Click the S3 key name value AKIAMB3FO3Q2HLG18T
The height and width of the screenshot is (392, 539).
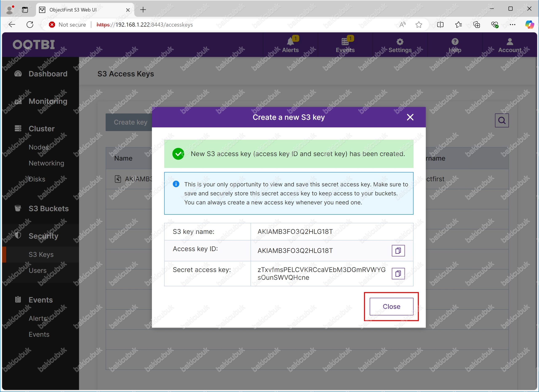click(x=295, y=231)
